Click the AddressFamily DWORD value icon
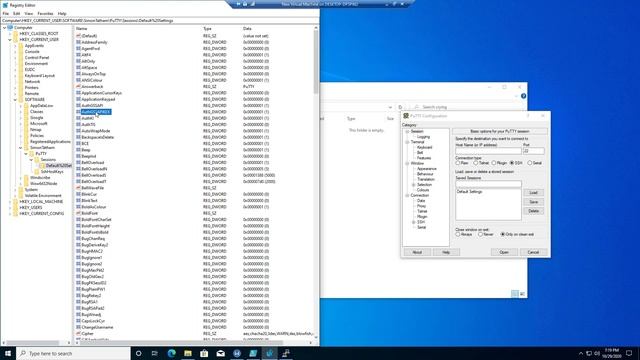The width and height of the screenshot is (640, 360). [x=78, y=42]
